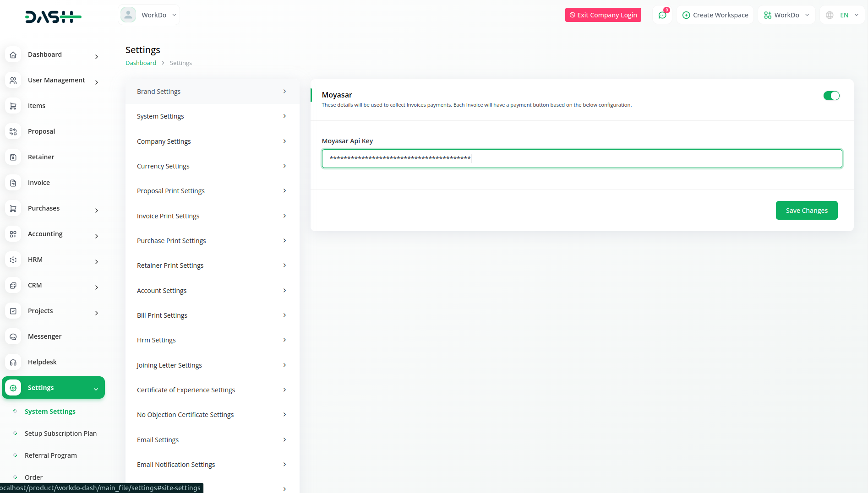Screen dimensions: 868x493
Task: Click the globe language icon
Action: tap(830, 15)
